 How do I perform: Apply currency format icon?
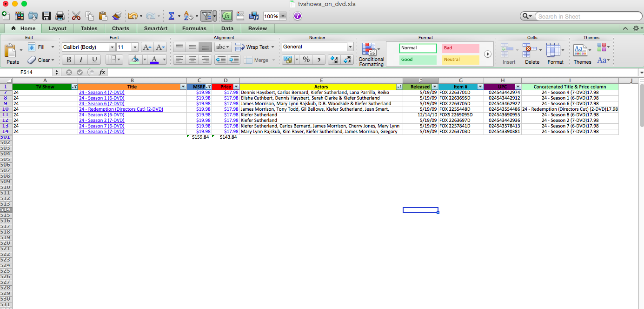coord(288,60)
